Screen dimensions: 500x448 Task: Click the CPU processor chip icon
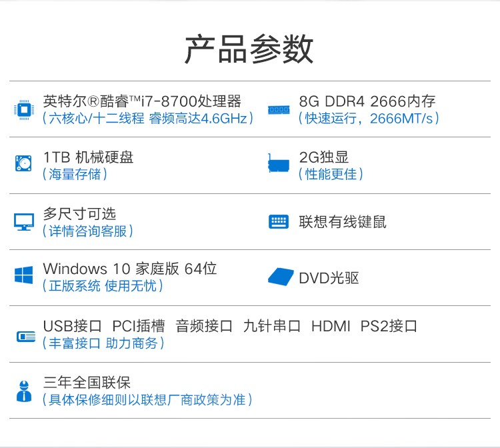click(x=24, y=110)
